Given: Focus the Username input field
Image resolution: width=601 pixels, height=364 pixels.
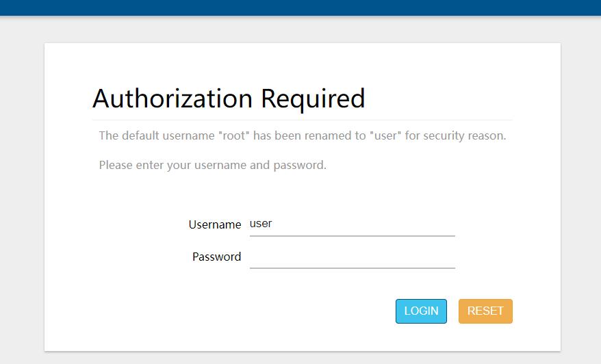Looking at the screenshot, I should pyautogui.click(x=352, y=224).
